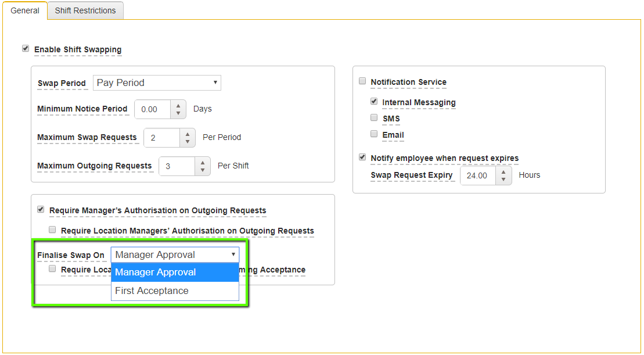Viewport: 644px width, 355px height.
Task: Click the Maximum Swap Requests number field
Action: pos(162,138)
